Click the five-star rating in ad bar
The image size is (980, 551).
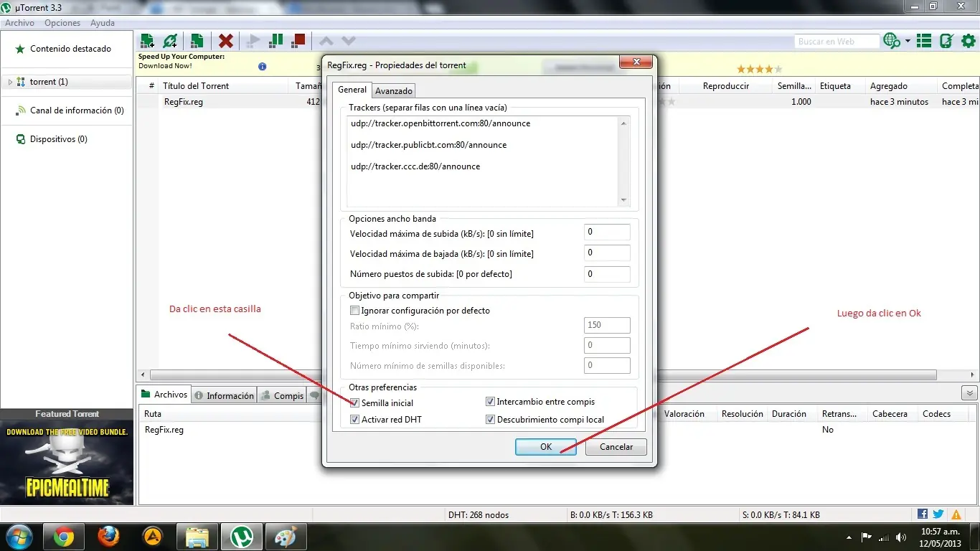click(759, 69)
